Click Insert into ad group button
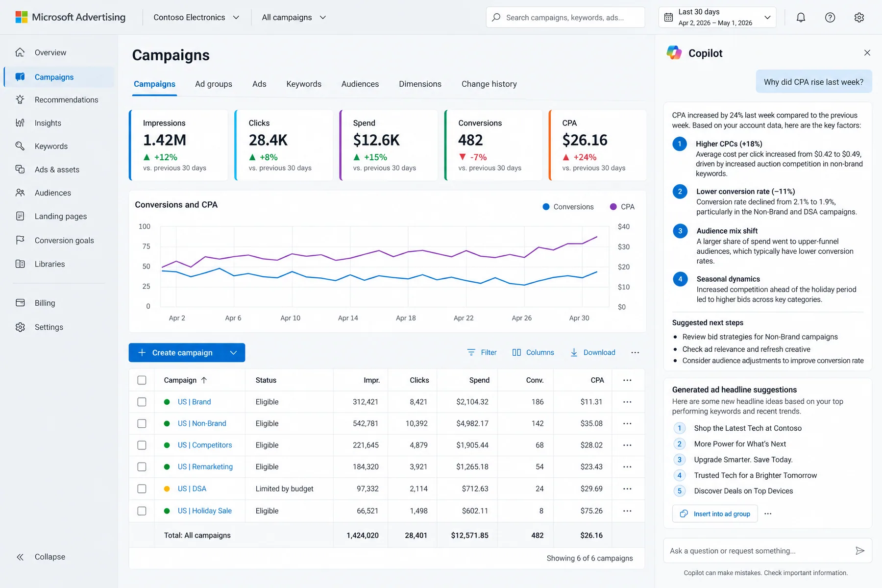 coord(715,514)
